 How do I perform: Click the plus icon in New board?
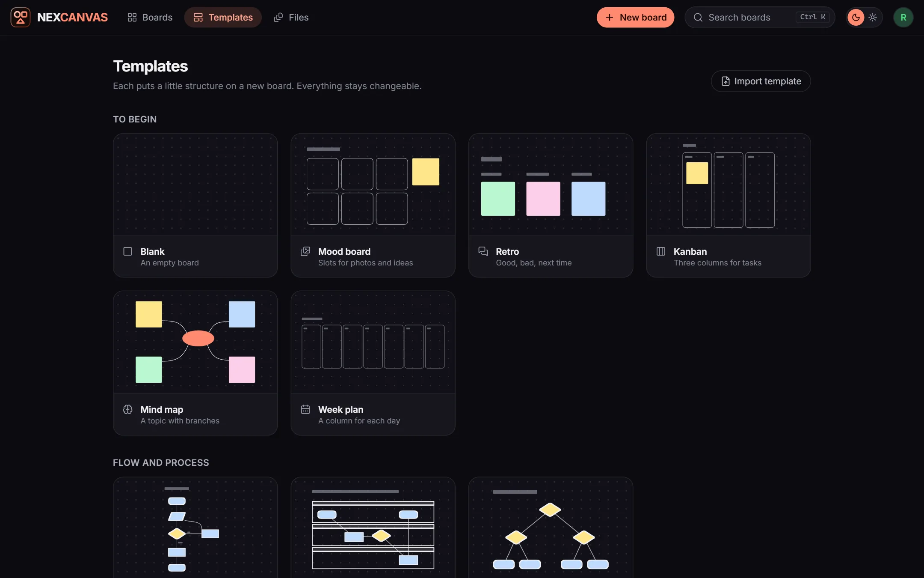coord(610,17)
